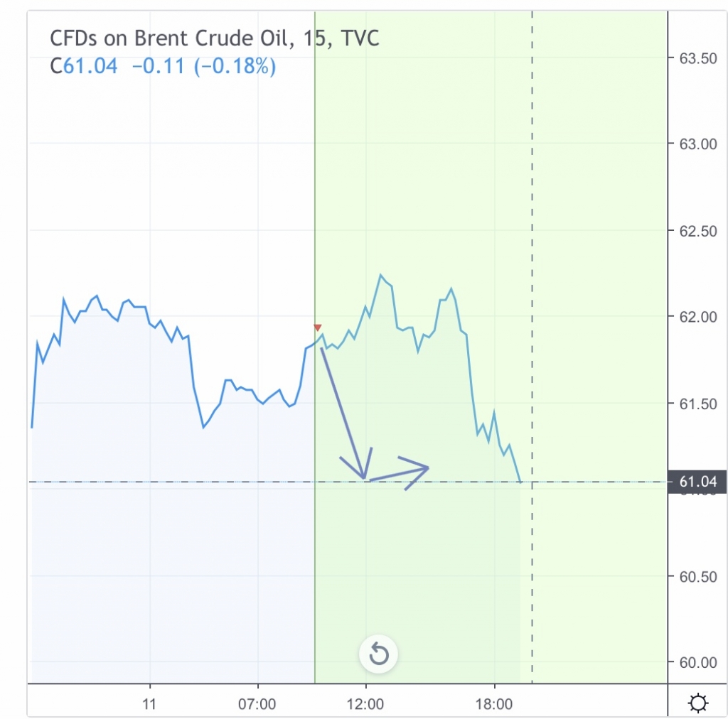Click the 62.50 price axis label
Image resolution: width=728 pixels, height=719 pixels.
697,231
